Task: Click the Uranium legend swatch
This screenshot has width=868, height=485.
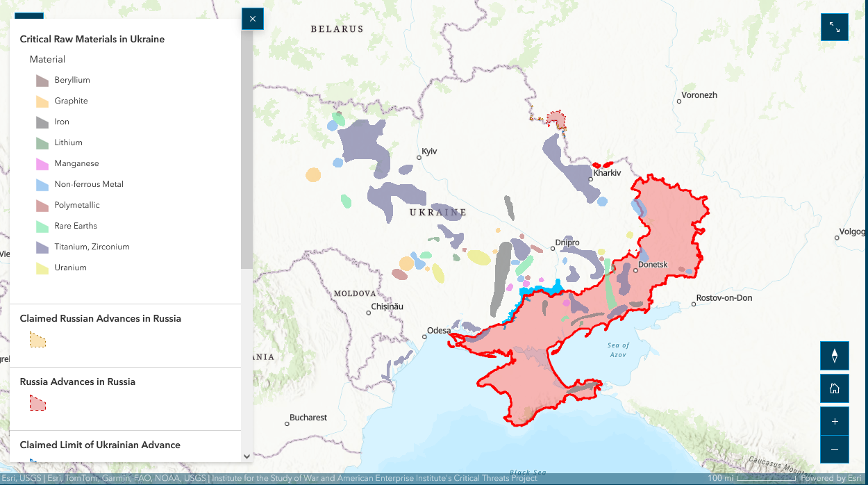Action: pos(42,268)
